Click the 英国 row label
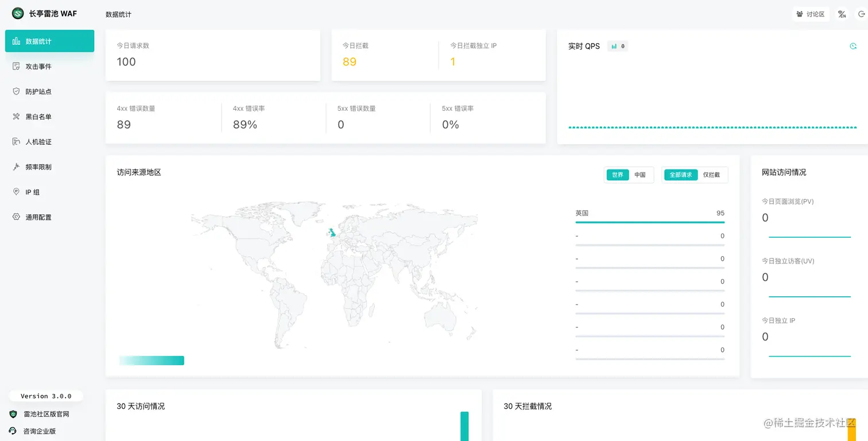 582,213
